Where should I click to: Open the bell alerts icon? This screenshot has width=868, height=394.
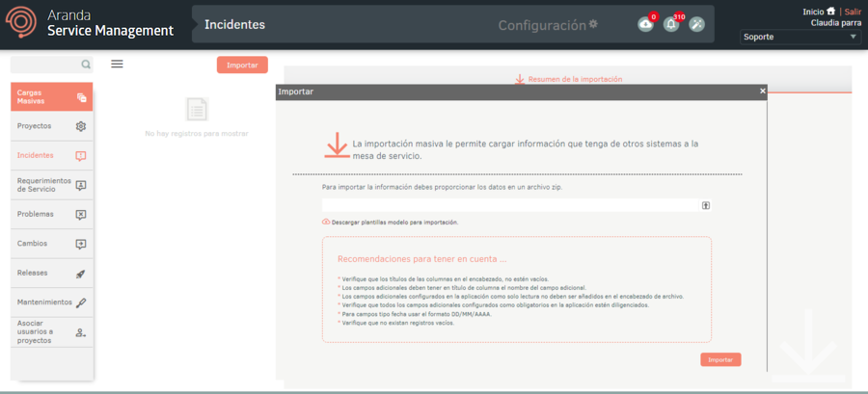pyautogui.click(x=671, y=24)
